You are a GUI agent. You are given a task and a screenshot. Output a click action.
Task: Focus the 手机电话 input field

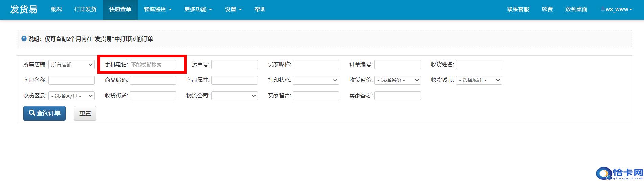(x=153, y=64)
